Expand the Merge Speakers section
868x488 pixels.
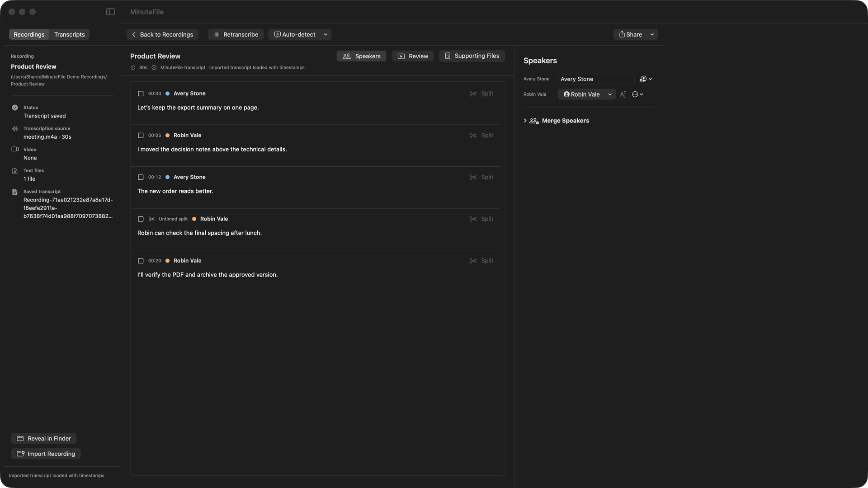pyautogui.click(x=525, y=121)
